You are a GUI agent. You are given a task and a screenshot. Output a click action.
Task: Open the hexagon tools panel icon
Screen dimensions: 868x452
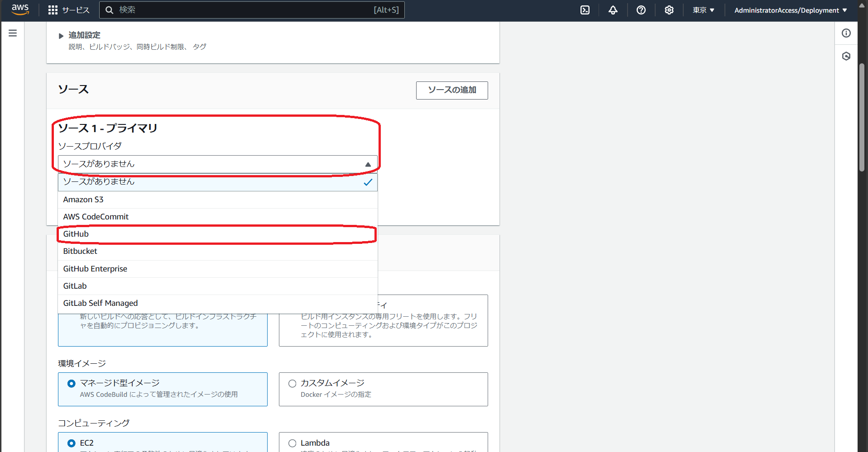pyautogui.click(x=846, y=56)
